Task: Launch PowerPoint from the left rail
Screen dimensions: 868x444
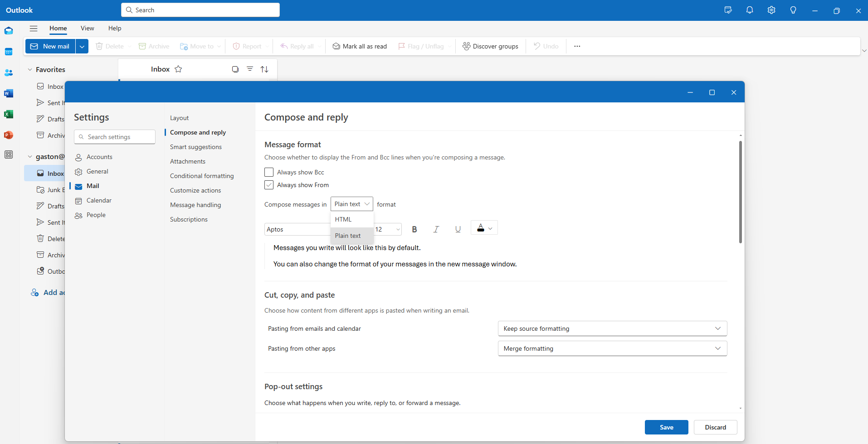Action: click(9, 135)
